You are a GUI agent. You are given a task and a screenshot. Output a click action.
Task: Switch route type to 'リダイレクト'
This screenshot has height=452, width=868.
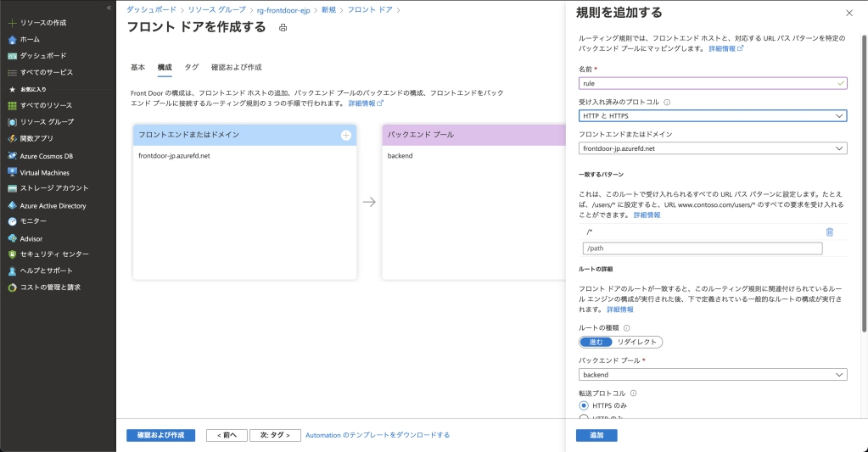(638, 342)
